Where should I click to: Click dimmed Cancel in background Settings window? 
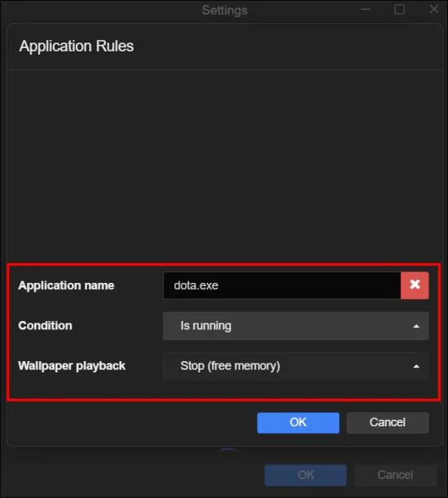pyautogui.click(x=395, y=475)
